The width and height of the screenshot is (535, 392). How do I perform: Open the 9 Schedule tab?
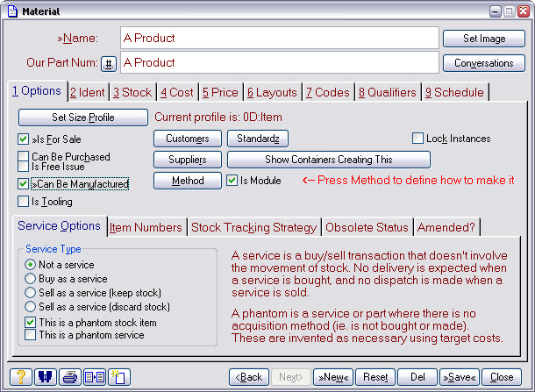(455, 92)
